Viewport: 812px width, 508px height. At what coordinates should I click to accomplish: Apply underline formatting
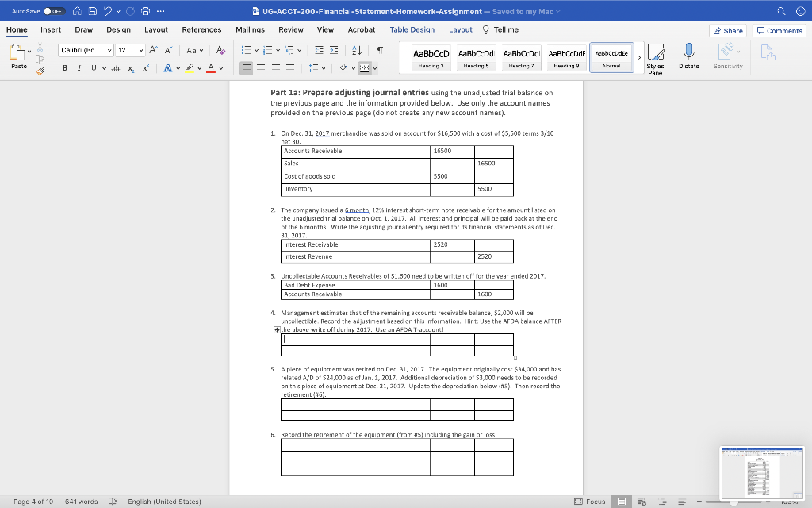(94, 67)
